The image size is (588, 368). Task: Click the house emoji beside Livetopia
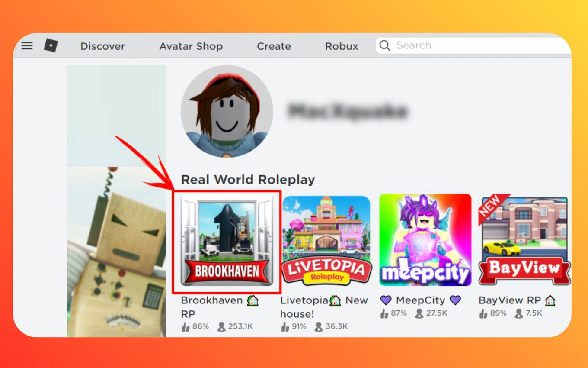click(x=335, y=300)
